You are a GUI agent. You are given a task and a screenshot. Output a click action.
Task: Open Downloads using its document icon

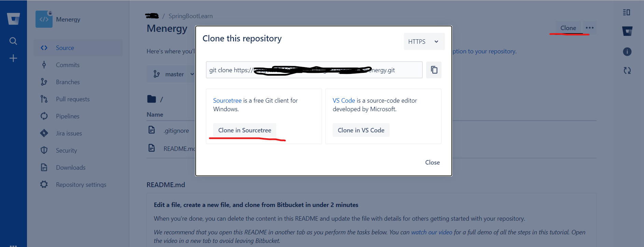[x=44, y=167]
